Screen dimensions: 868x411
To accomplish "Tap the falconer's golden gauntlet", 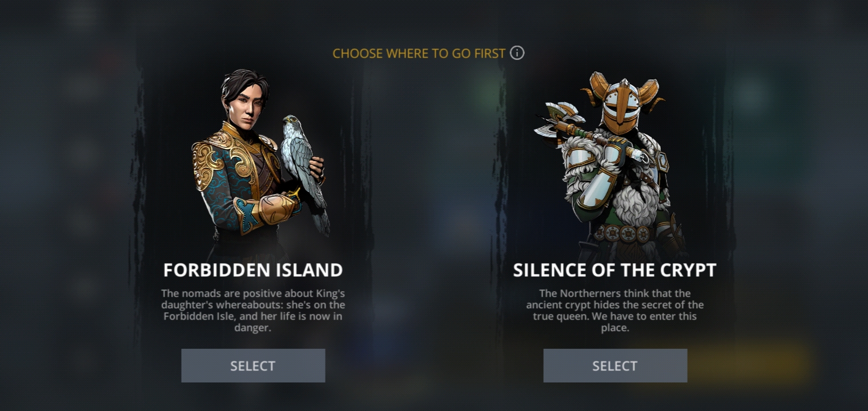I will tap(276, 208).
